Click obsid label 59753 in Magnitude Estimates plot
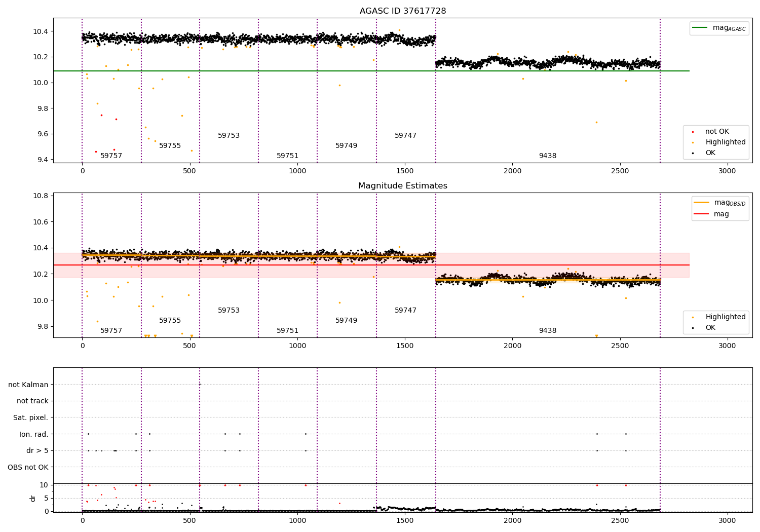Screen dimensions: 760x532 (x=229, y=311)
